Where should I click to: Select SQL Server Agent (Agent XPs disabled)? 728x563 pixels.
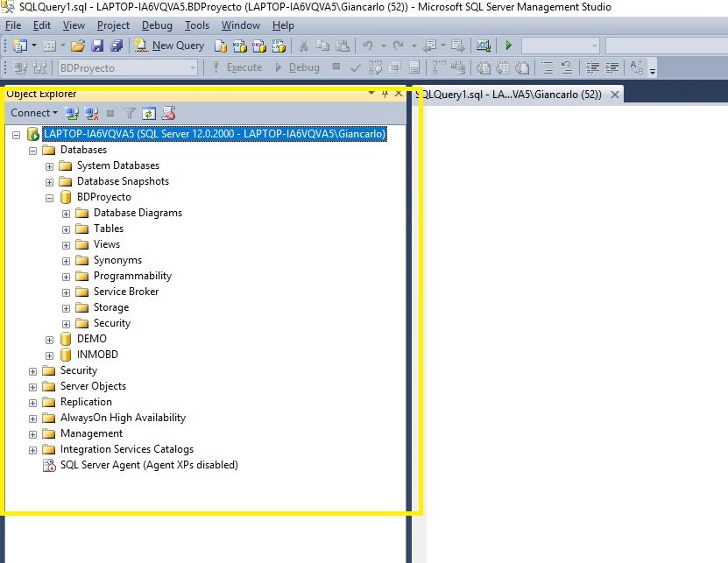(x=149, y=465)
